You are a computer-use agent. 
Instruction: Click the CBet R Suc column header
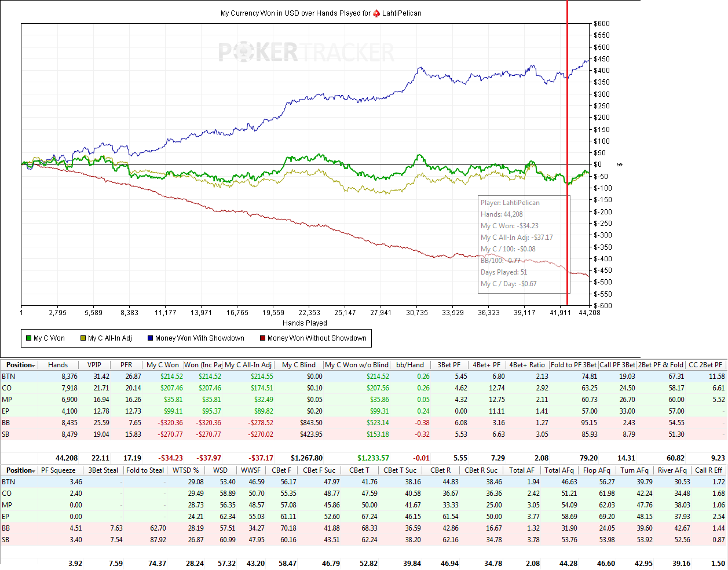[481, 470]
